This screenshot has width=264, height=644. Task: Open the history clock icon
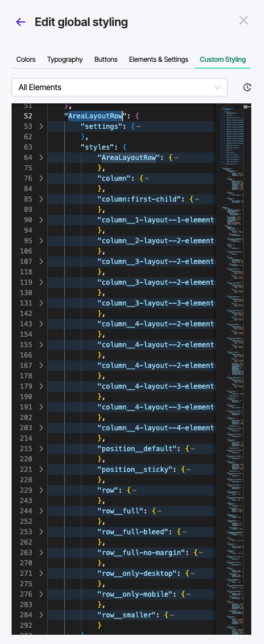point(247,87)
